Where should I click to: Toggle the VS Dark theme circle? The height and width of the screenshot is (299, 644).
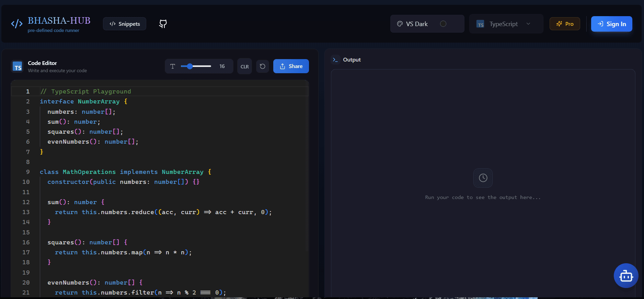click(x=443, y=24)
